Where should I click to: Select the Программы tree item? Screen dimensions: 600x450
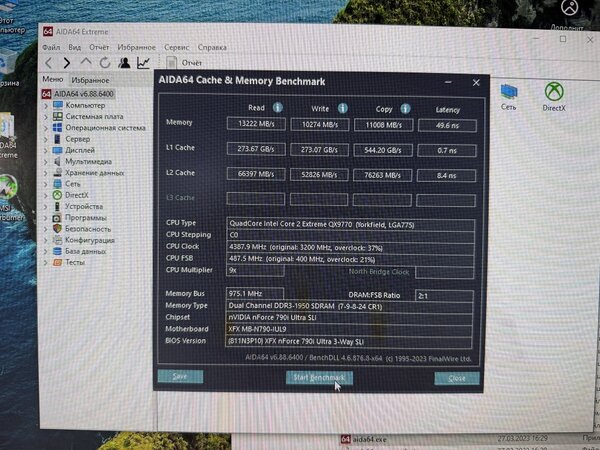pos(86,218)
